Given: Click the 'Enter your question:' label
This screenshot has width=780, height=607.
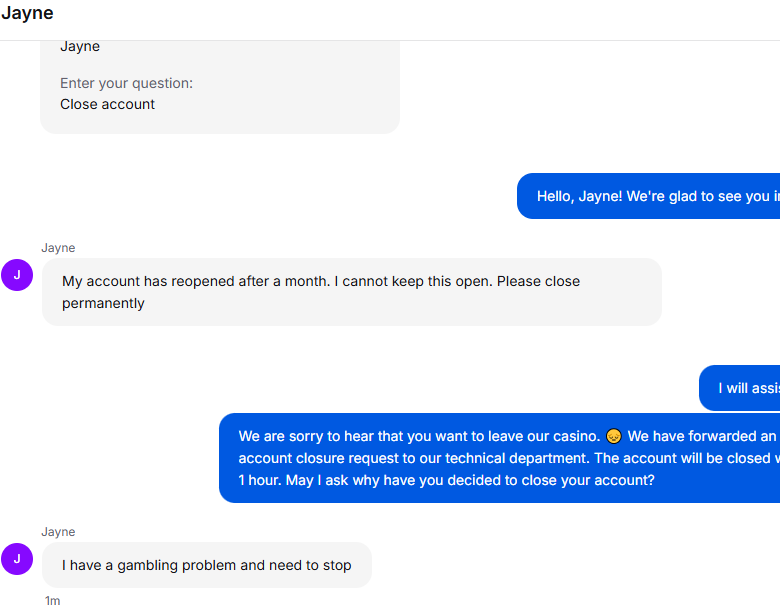Looking at the screenshot, I should pos(126,83).
